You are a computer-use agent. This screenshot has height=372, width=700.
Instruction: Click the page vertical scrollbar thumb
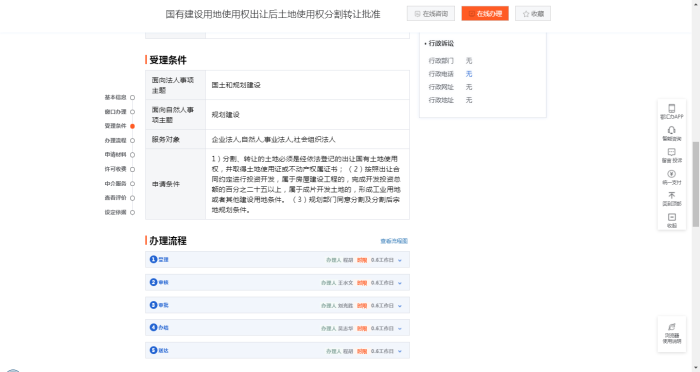point(696,184)
